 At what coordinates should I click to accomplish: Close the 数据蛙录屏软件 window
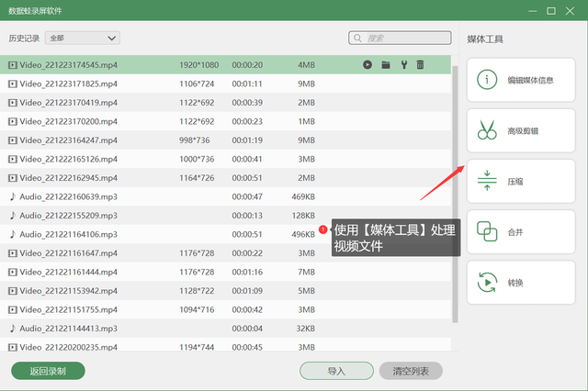(x=570, y=11)
